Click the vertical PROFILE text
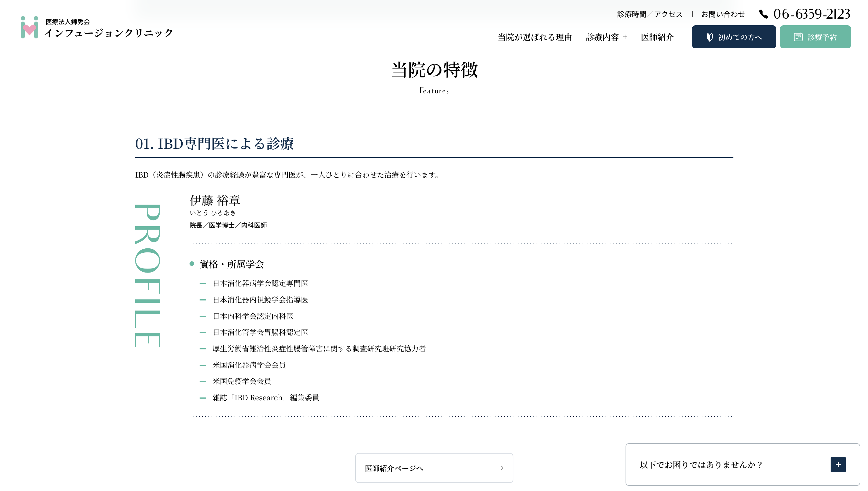This screenshot has width=868, height=491. (148, 275)
